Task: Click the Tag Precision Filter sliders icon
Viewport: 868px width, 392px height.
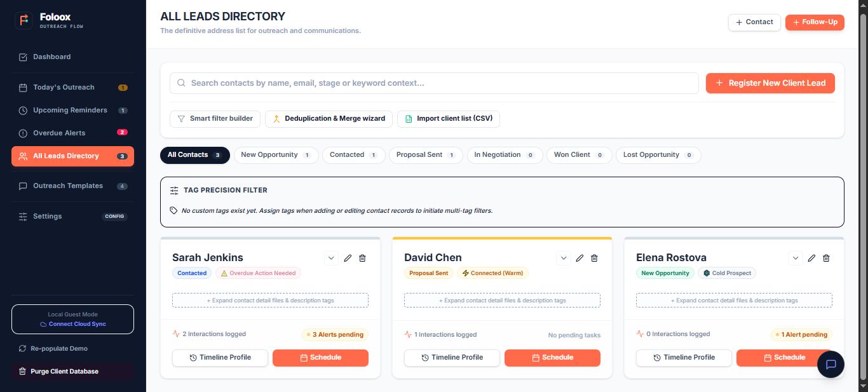Action: pyautogui.click(x=174, y=190)
